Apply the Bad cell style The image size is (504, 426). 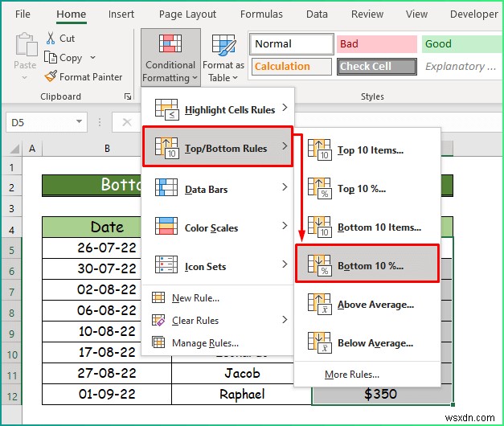pos(377,43)
